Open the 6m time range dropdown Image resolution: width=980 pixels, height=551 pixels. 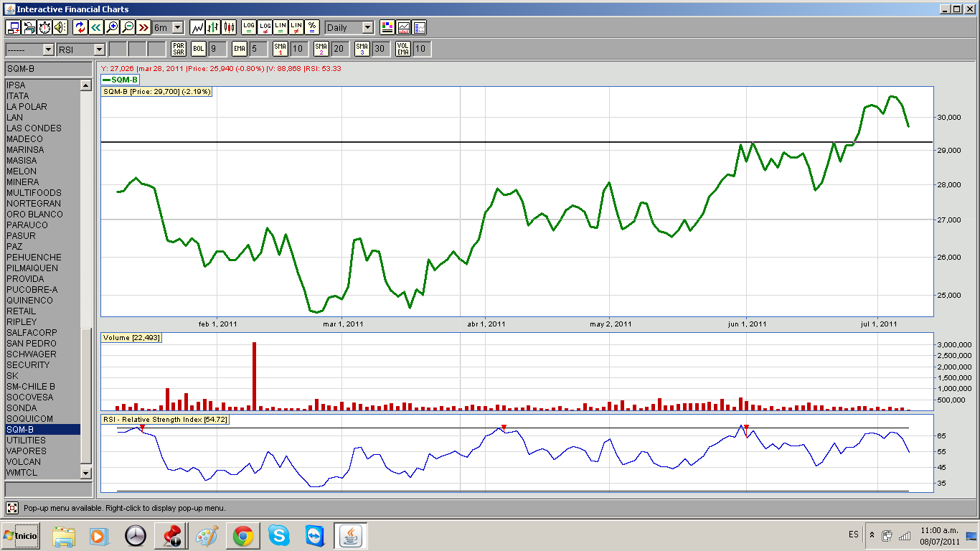point(177,27)
